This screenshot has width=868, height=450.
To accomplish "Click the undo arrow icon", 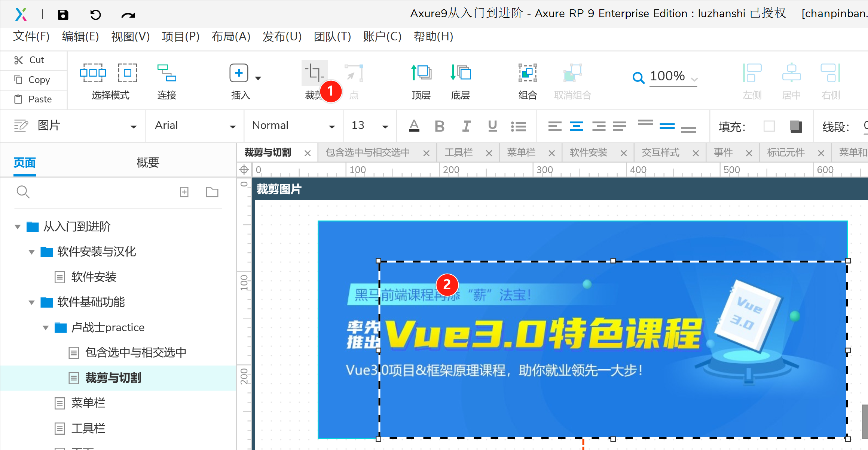I will click(95, 15).
